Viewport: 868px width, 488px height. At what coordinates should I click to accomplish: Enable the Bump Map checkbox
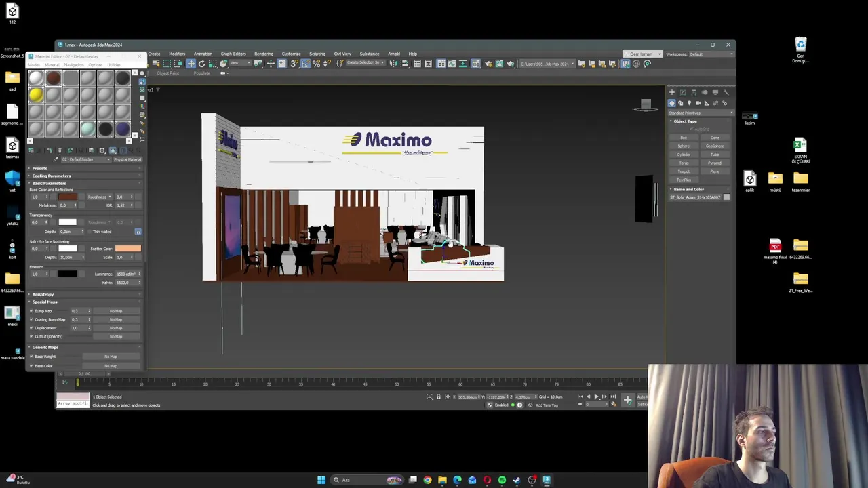[31, 311]
